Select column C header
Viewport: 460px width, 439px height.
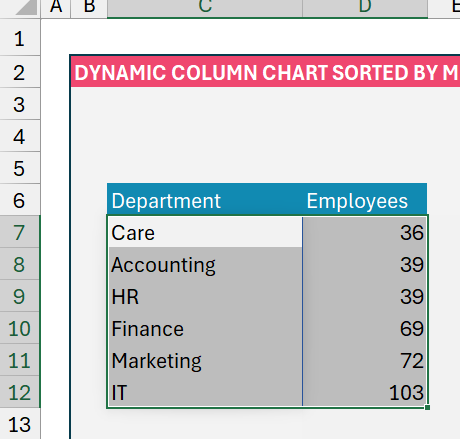pos(205,8)
